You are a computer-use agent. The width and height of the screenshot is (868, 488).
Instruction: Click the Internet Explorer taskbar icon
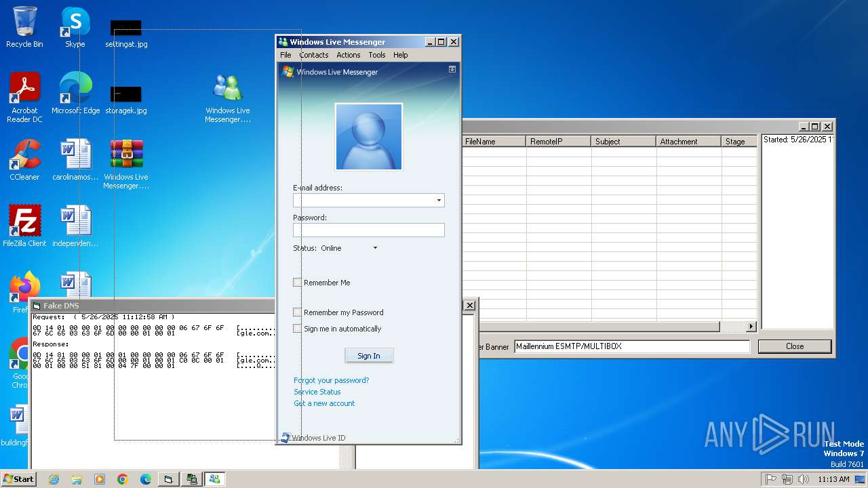click(x=54, y=479)
